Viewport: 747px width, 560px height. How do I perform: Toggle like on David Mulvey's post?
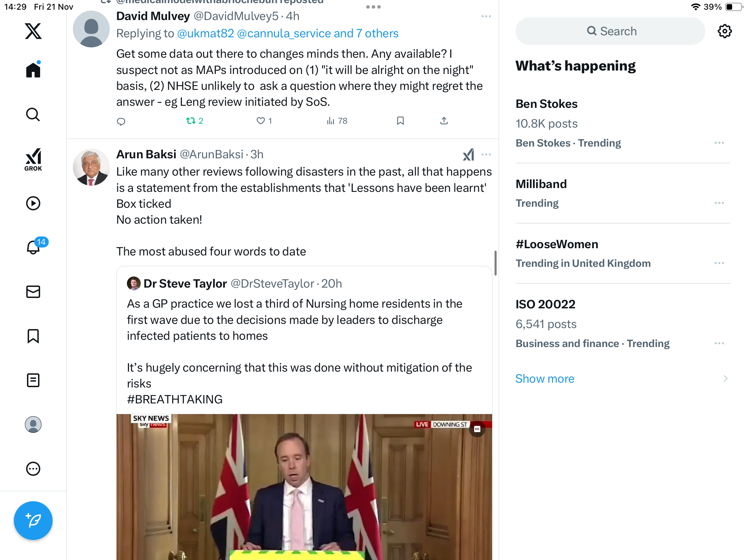(x=261, y=121)
